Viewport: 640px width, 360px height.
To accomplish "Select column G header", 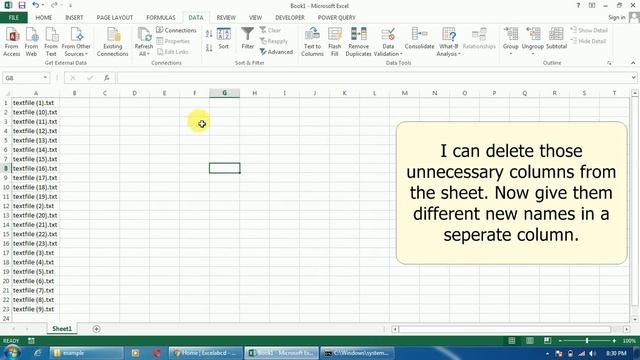I will [224, 93].
